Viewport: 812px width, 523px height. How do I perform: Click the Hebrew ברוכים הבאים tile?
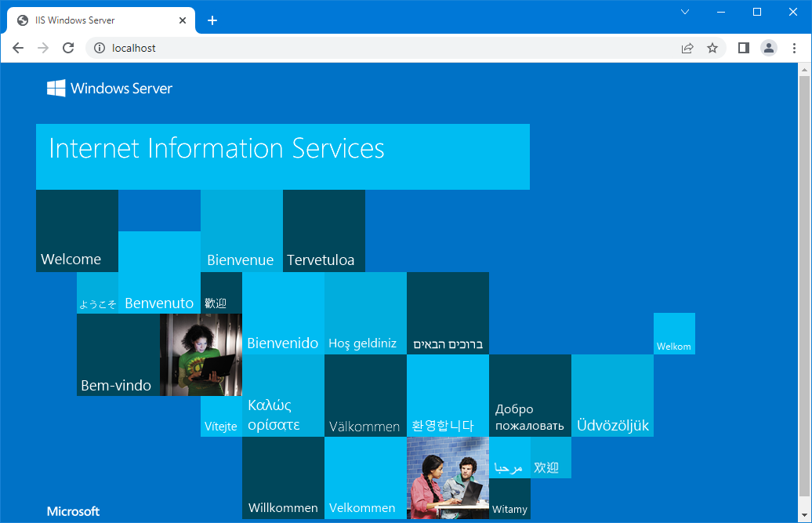448,314
